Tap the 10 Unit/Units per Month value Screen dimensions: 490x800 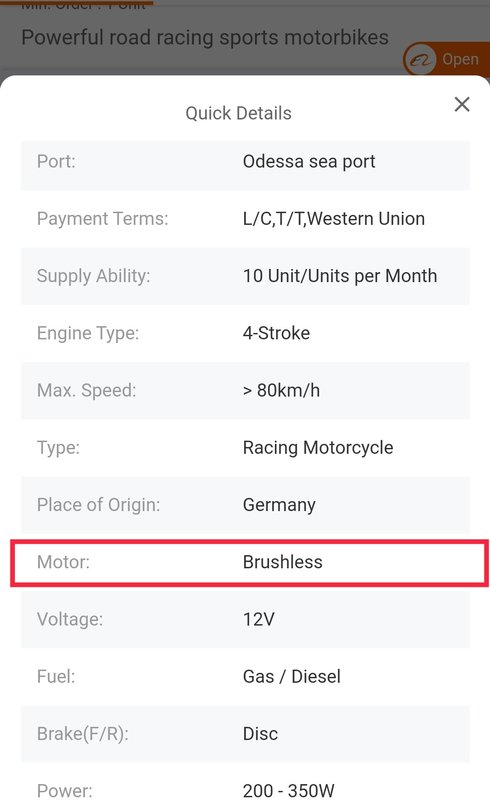pos(340,276)
